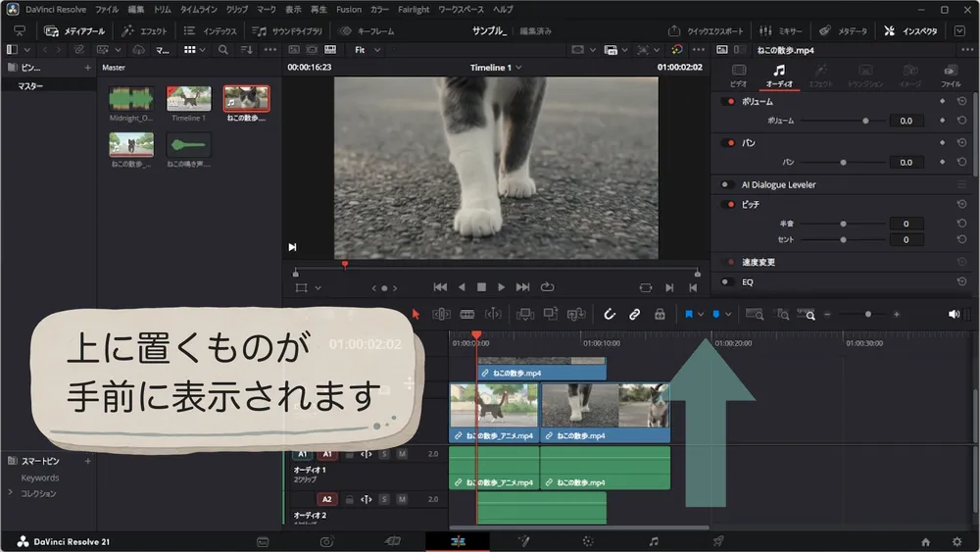The height and width of the screenshot is (552, 980).
Task: Toggle position lock padlock icon
Action: pos(660,314)
